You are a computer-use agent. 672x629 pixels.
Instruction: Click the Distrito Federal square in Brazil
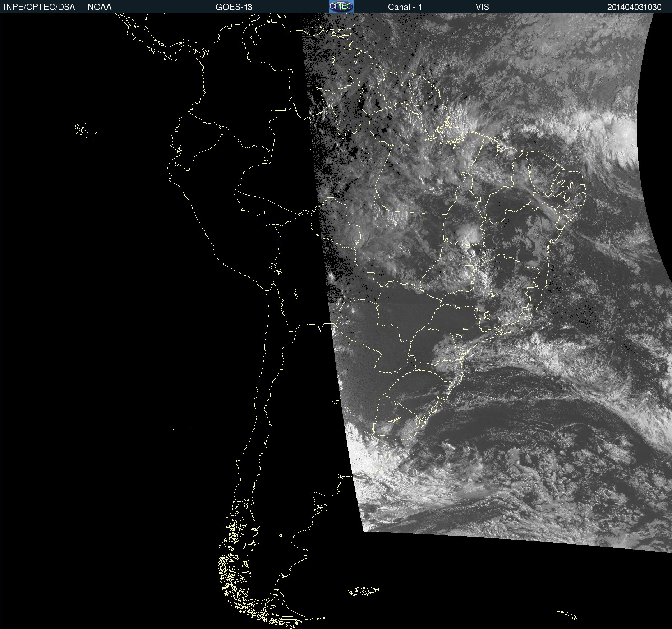point(469,268)
